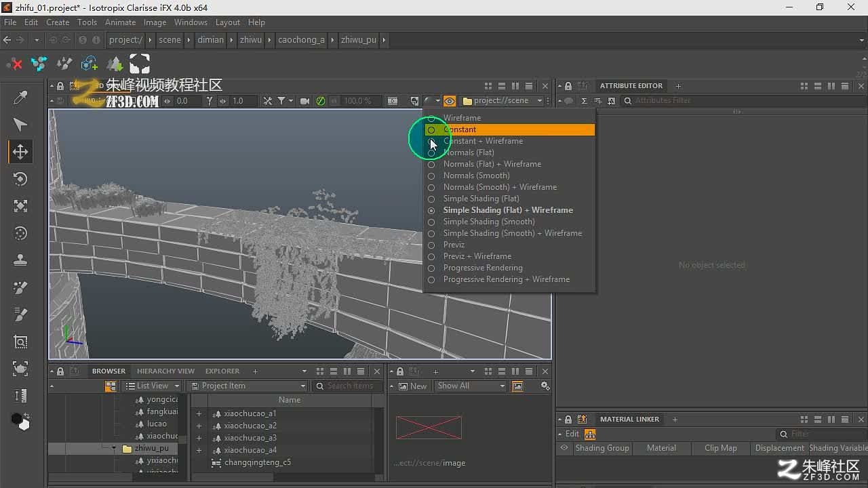Viewport: 868px width, 488px height.
Task: Click the trees import shelf icon
Action: point(115,64)
